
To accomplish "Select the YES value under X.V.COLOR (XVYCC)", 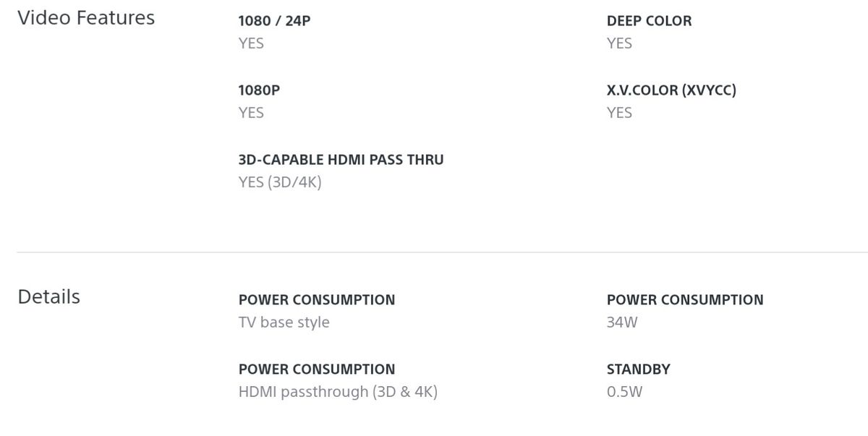I will pos(619,113).
